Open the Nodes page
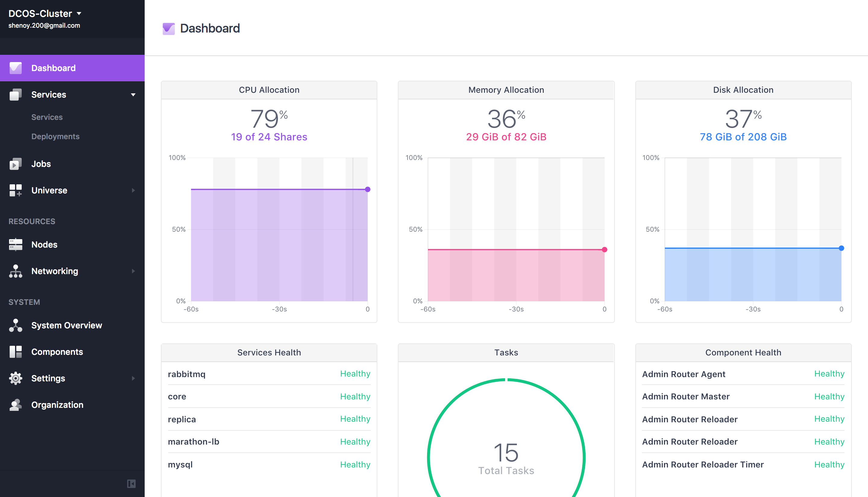Viewport: 868px width, 497px height. (x=44, y=244)
